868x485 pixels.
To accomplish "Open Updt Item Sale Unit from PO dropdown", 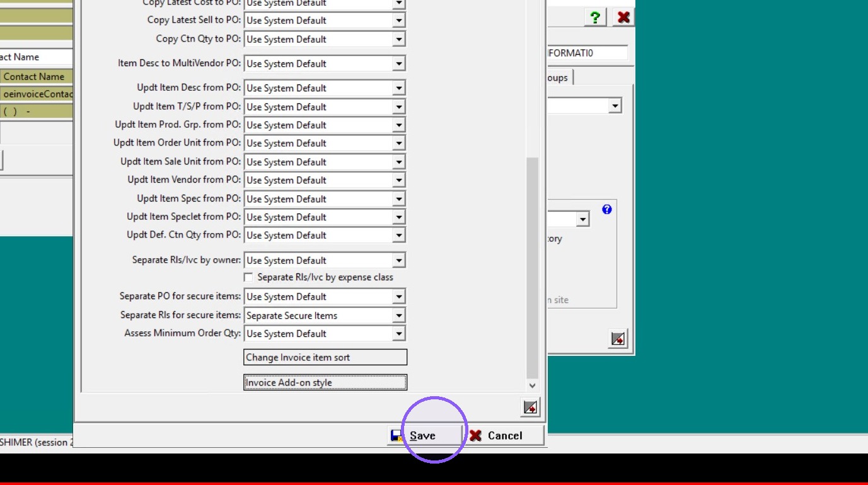I will click(398, 162).
